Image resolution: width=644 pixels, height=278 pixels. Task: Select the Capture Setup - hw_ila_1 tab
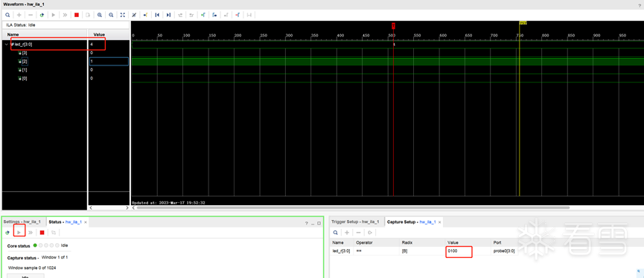(x=412, y=222)
